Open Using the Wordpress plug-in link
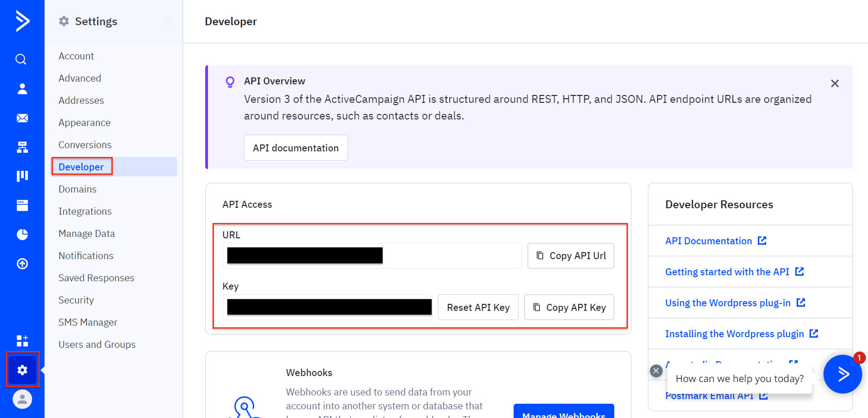The image size is (868, 418). pos(735,303)
